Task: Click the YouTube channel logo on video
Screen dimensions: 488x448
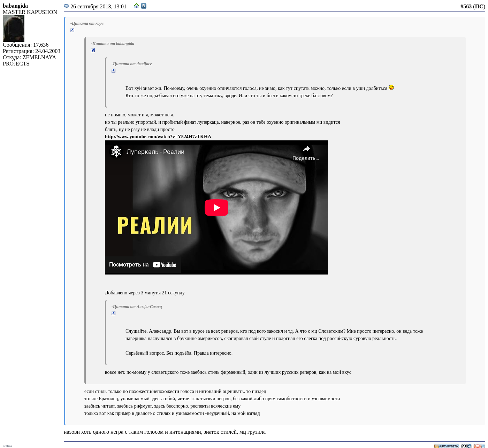Action: pyautogui.click(x=116, y=152)
